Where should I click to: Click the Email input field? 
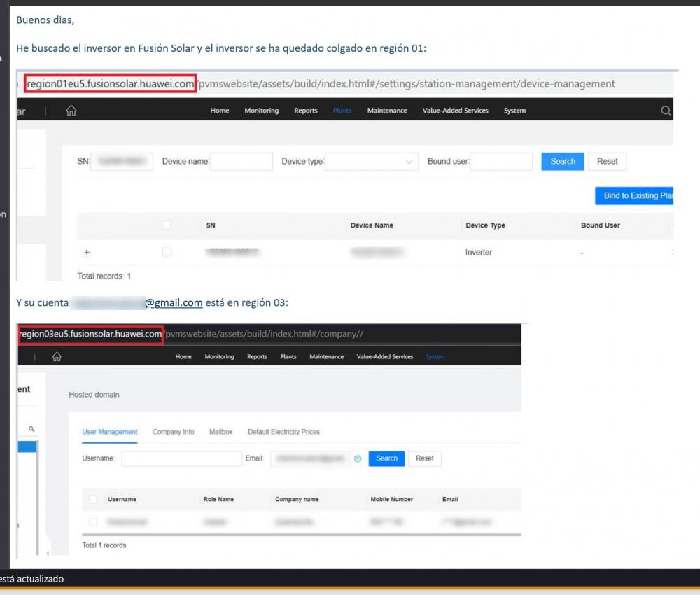point(311,458)
